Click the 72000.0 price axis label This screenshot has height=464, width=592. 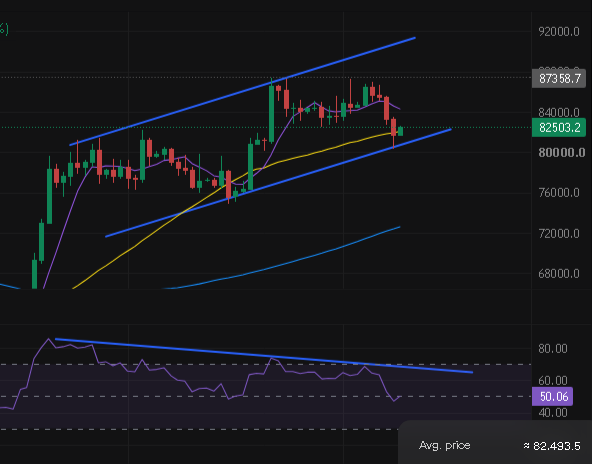coord(559,234)
